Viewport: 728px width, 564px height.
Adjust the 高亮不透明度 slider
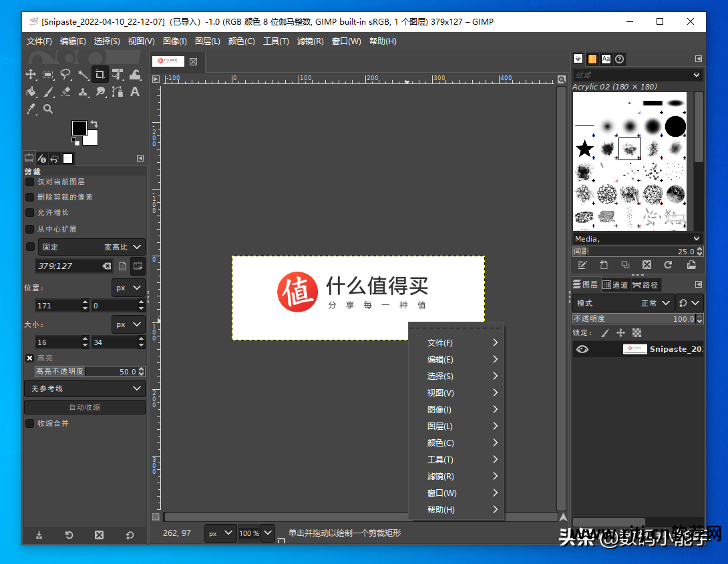pos(89,372)
